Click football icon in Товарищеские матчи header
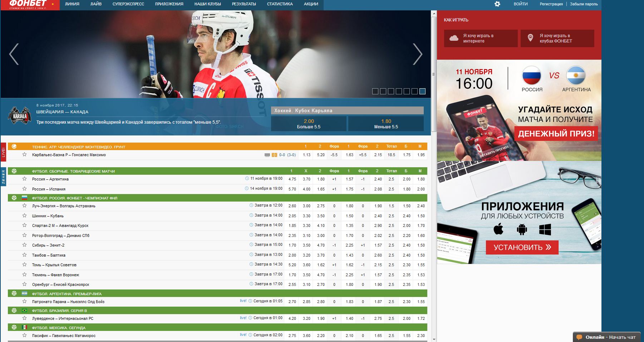644x342 pixels. click(x=14, y=171)
